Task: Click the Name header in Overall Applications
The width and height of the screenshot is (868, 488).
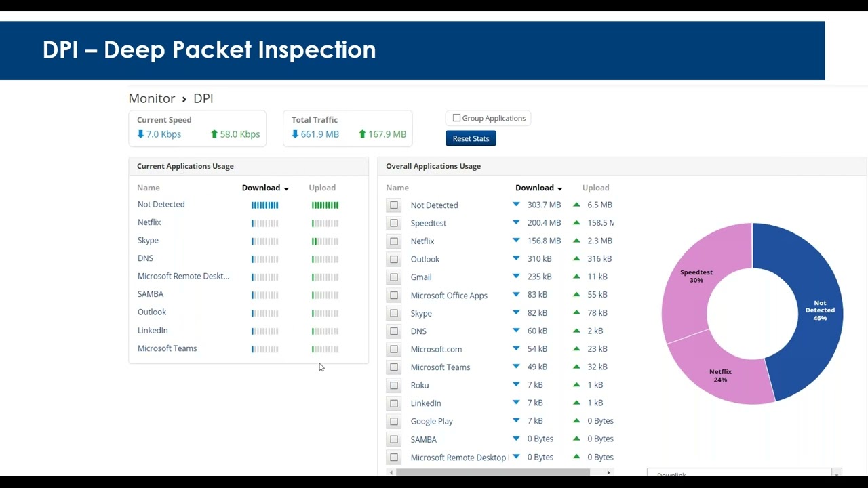Action: (x=397, y=188)
